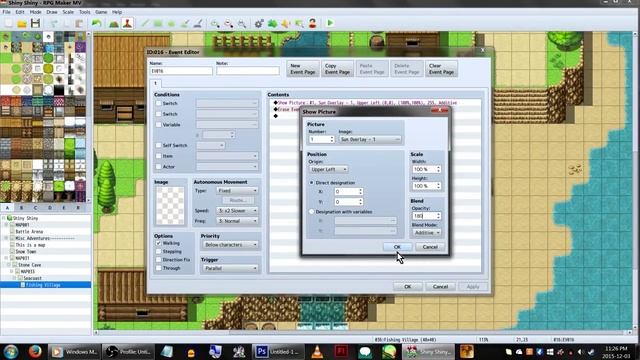This screenshot has height=360, width=640.
Task: Open the Game menu
Action: tap(101, 12)
